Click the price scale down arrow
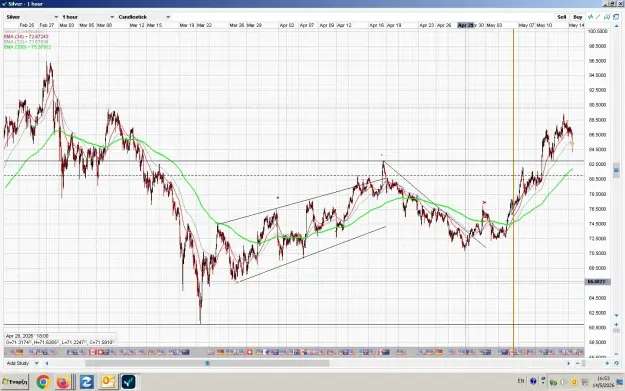Viewport: 625px width, 391px height. [x=616, y=316]
